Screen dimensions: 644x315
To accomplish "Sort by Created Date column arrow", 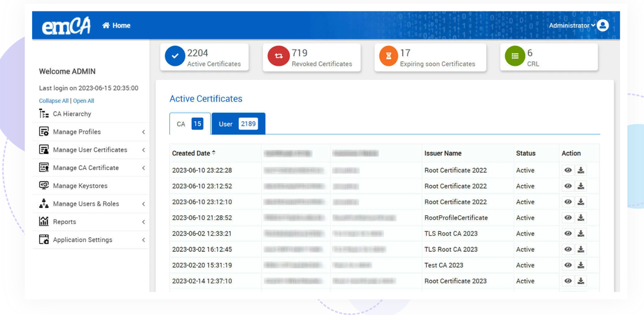I will pyautogui.click(x=214, y=153).
